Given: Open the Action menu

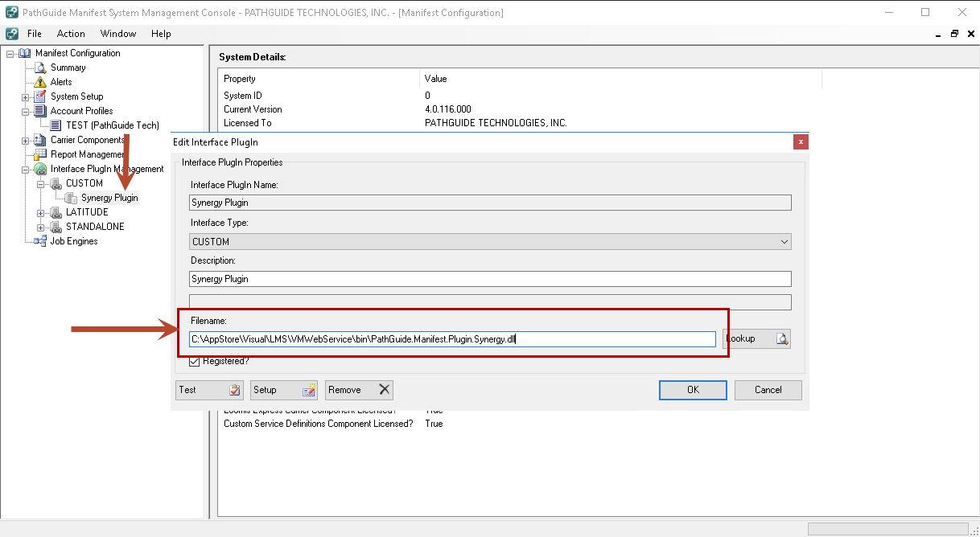Looking at the screenshot, I should point(71,34).
